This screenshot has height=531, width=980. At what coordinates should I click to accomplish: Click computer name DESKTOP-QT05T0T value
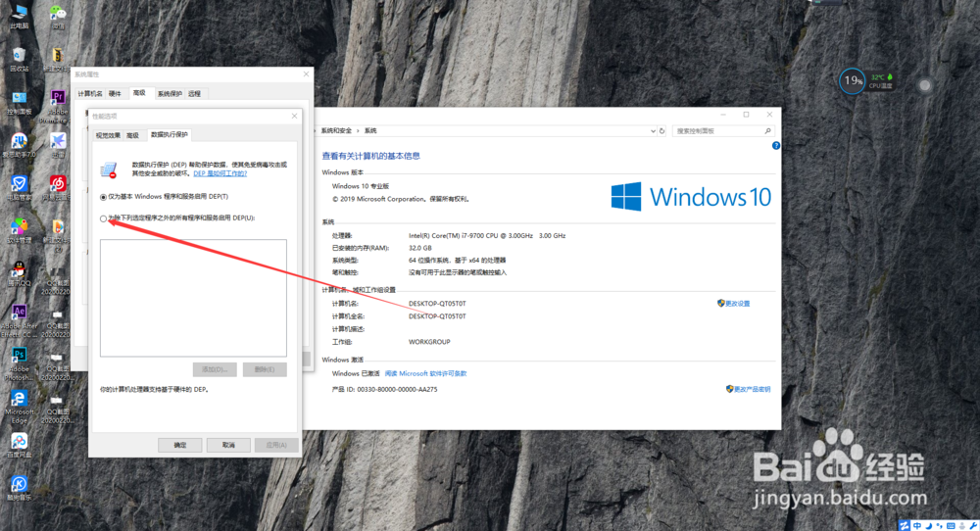[437, 304]
